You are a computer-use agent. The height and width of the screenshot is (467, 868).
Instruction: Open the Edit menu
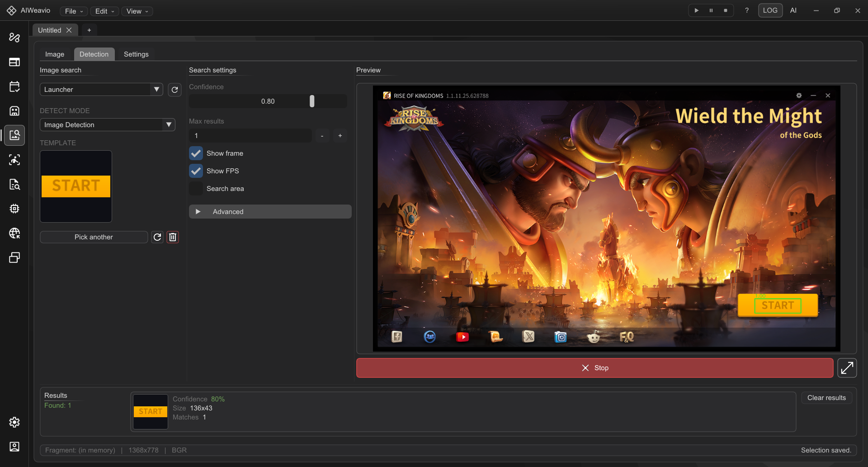104,11
